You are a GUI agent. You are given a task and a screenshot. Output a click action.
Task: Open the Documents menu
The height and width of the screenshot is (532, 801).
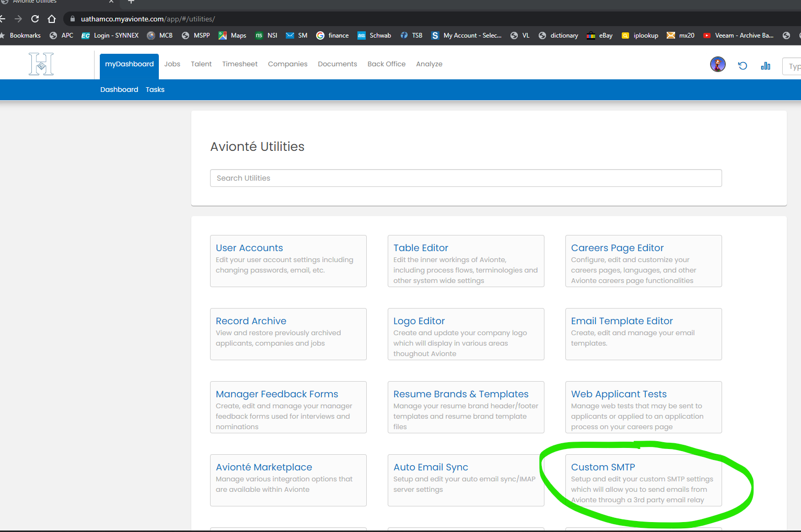(x=338, y=64)
